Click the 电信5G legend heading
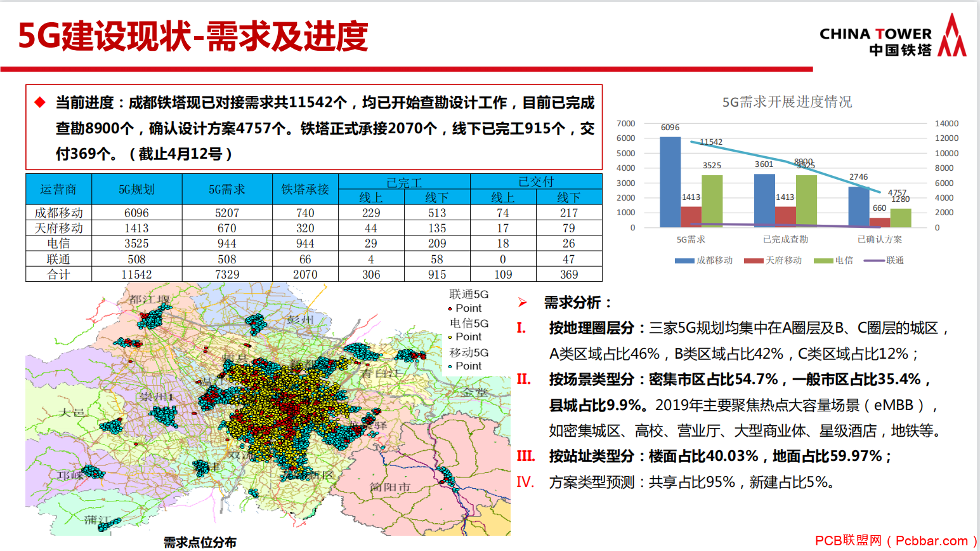 click(x=469, y=324)
